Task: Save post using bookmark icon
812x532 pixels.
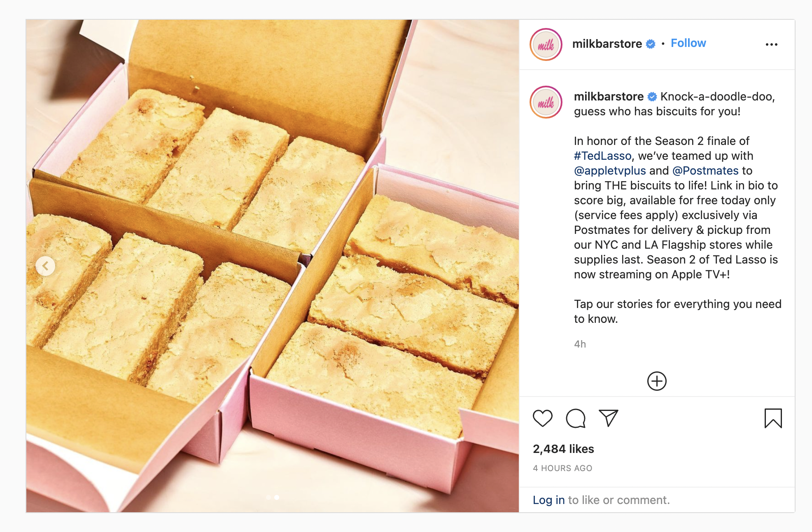Action: [773, 418]
